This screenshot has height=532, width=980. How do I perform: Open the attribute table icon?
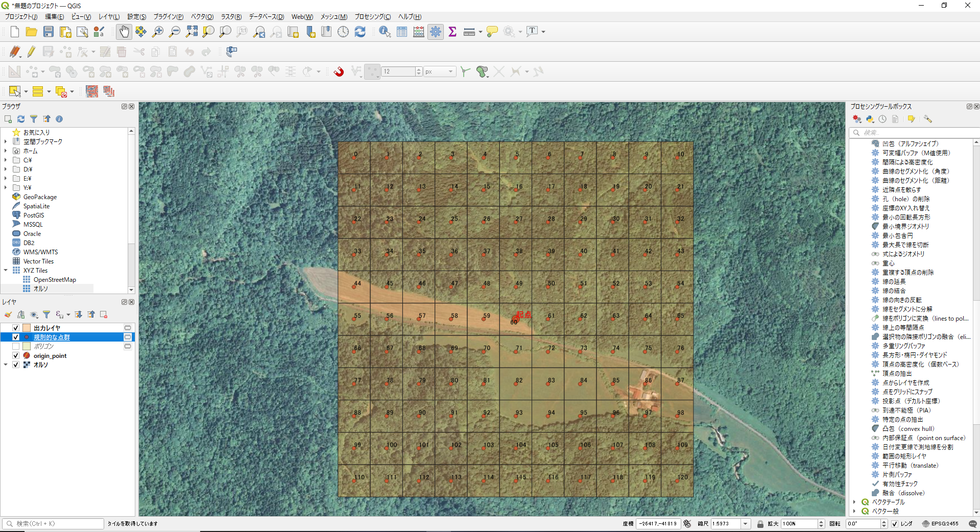point(402,32)
